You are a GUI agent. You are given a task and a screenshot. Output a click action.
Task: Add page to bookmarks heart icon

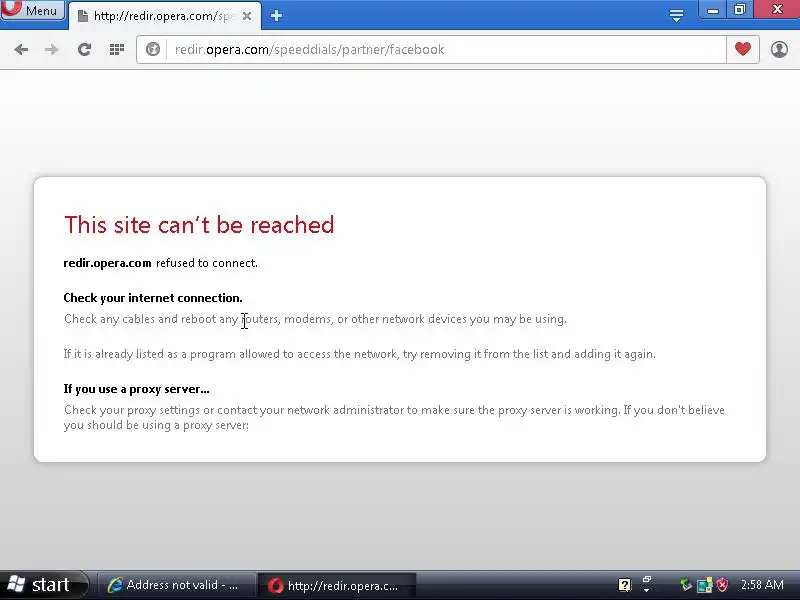point(743,49)
